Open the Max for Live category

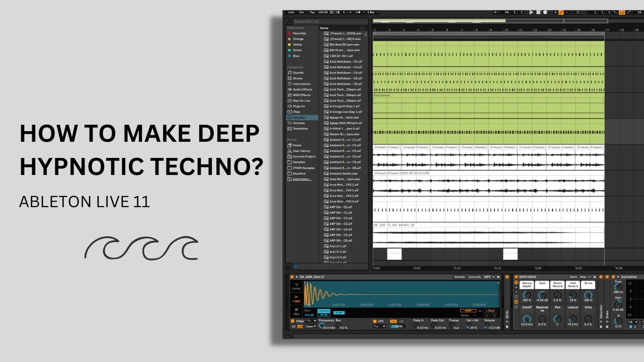301,101
